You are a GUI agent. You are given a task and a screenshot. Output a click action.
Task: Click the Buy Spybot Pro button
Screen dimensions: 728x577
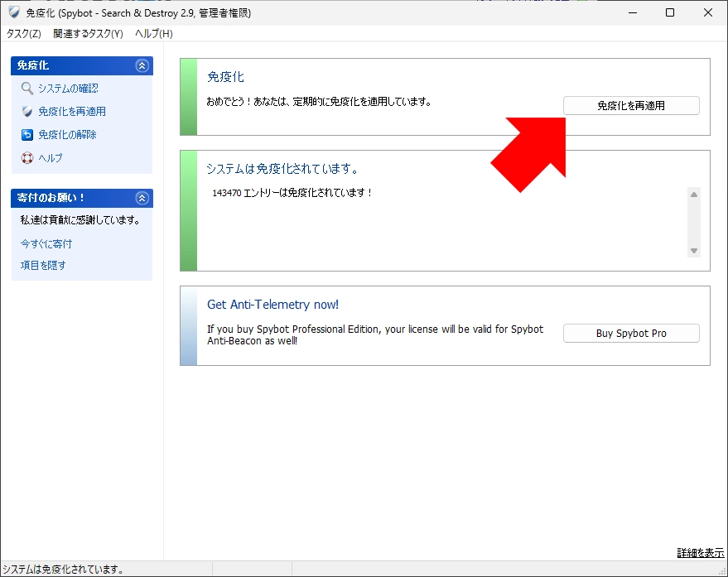pyautogui.click(x=631, y=334)
